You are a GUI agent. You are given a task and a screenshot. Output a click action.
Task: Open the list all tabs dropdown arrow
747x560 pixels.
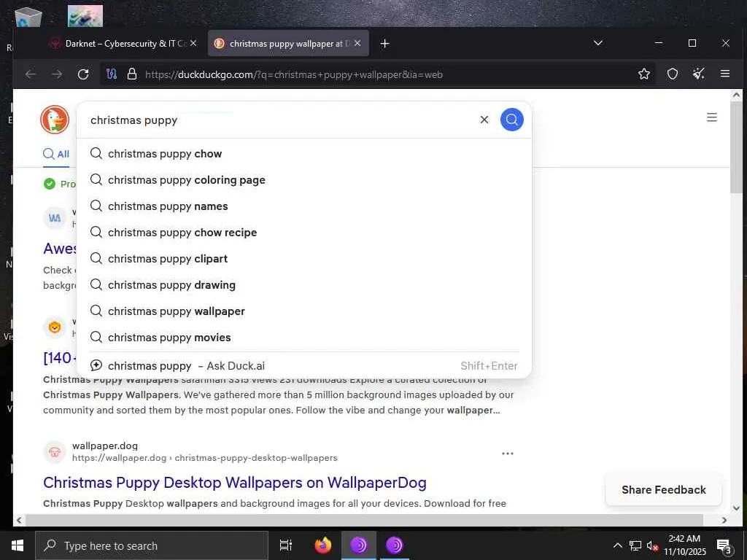(598, 43)
